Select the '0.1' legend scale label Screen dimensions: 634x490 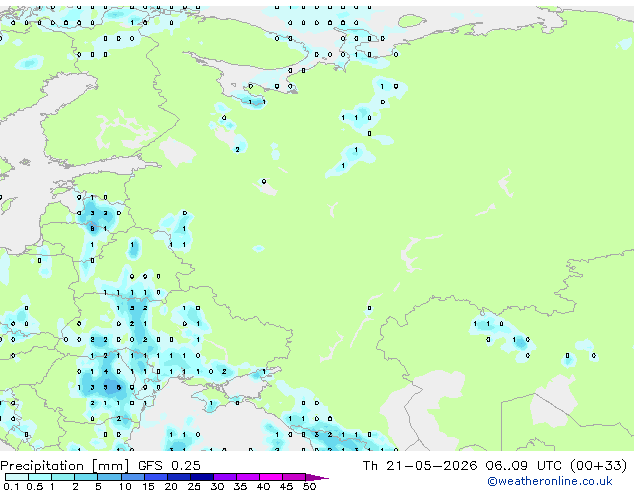(x=11, y=486)
